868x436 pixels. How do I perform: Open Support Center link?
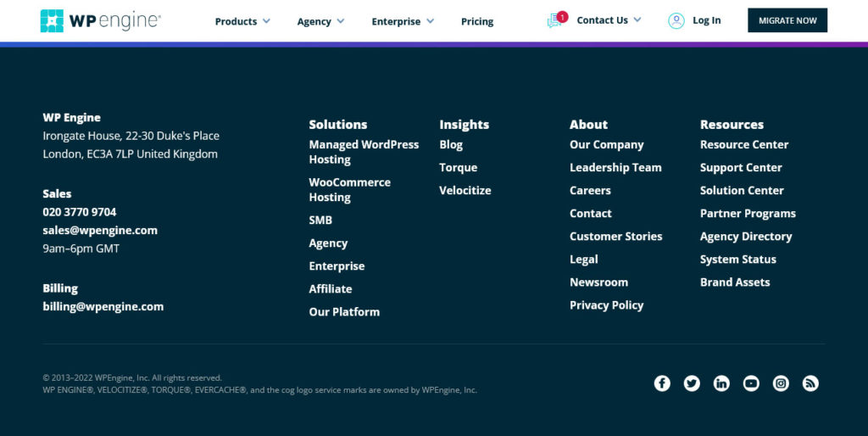pos(741,167)
